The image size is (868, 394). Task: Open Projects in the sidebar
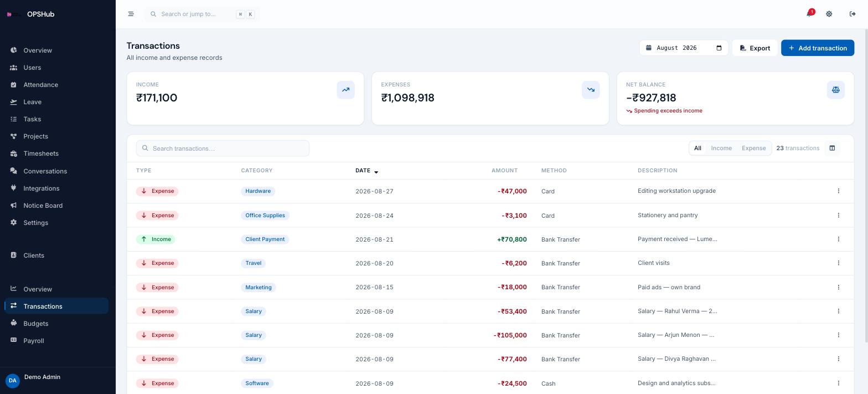[x=56, y=136]
